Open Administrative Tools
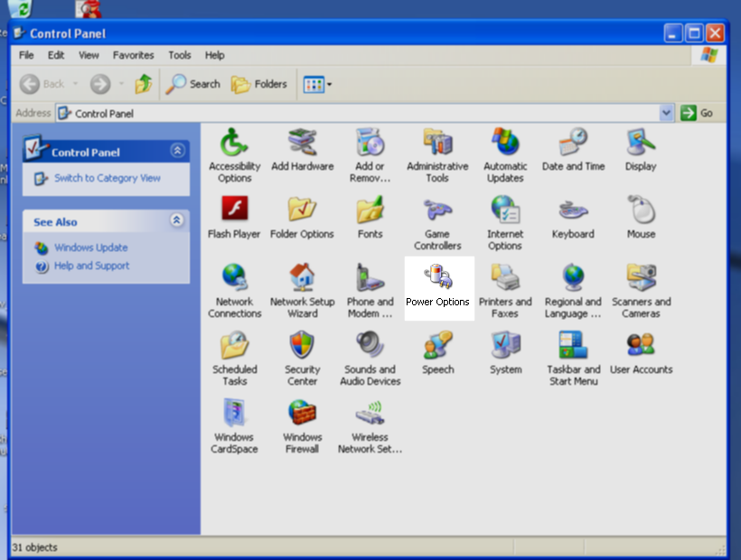741x560 pixels. coord(437,156)
